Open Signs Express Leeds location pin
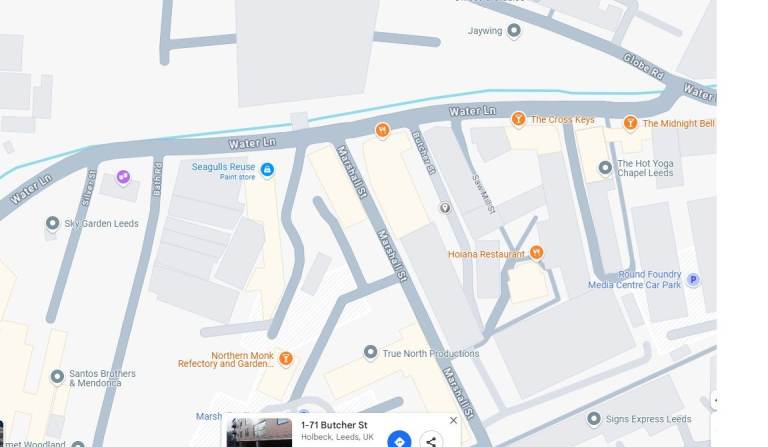This screenshot has width=768, height=447. coord(594,419)
